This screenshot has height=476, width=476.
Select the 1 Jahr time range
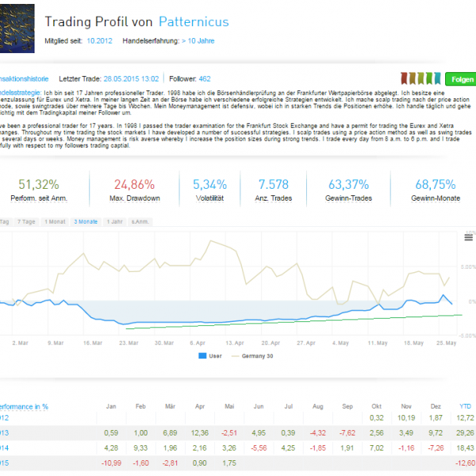[114, 221]
